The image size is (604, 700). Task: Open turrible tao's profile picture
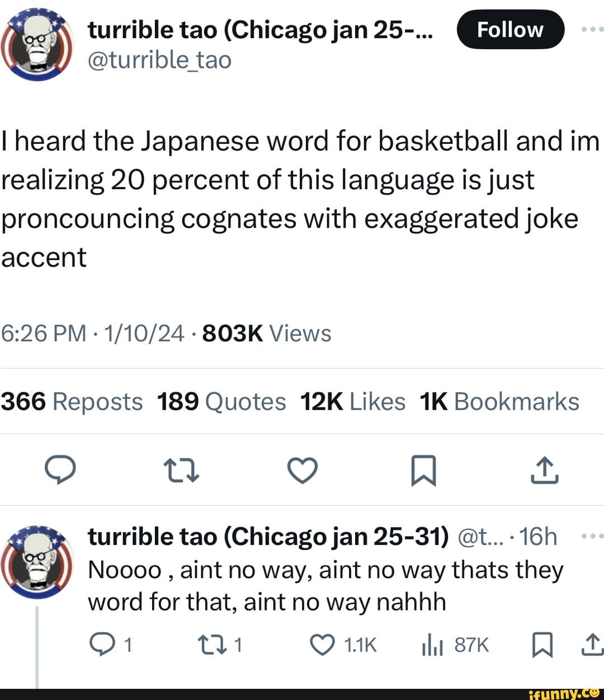[36, 44]
